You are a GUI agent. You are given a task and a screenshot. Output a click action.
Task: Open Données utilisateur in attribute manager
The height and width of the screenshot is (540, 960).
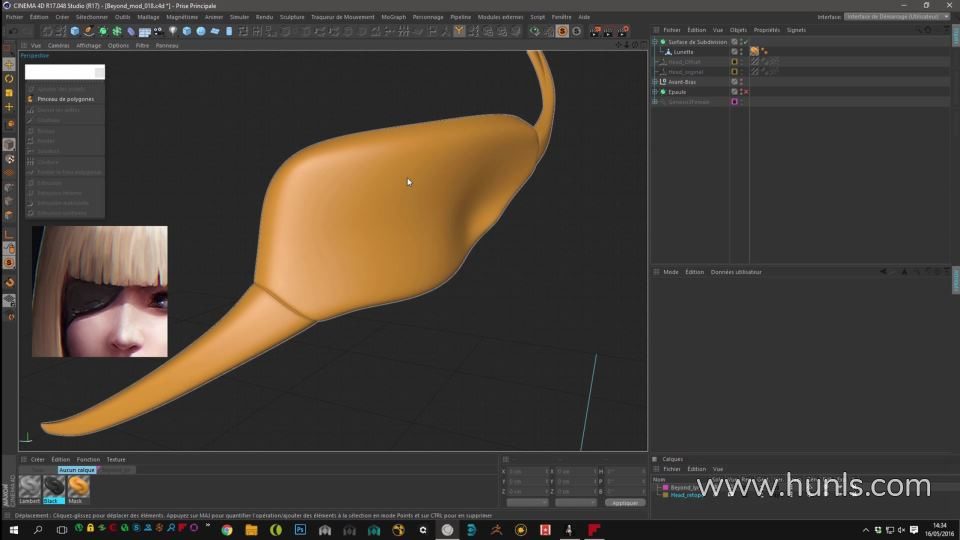(x=736, y=272)
